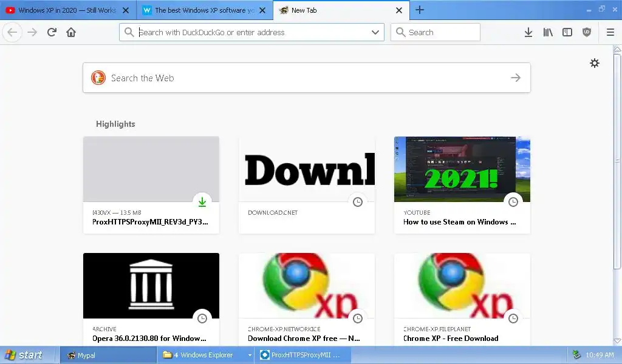The height and width of the screenshot is (364, 622).
Task: Reload the current page
Action: click(x=52, y=32)
